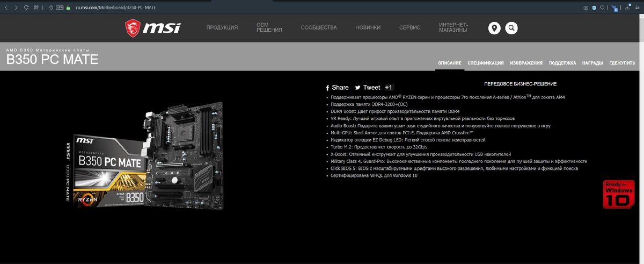This screenshot has height=264, width=644.
Task: Click the DDR4 Boost feature line
Action: pos(395,111)
